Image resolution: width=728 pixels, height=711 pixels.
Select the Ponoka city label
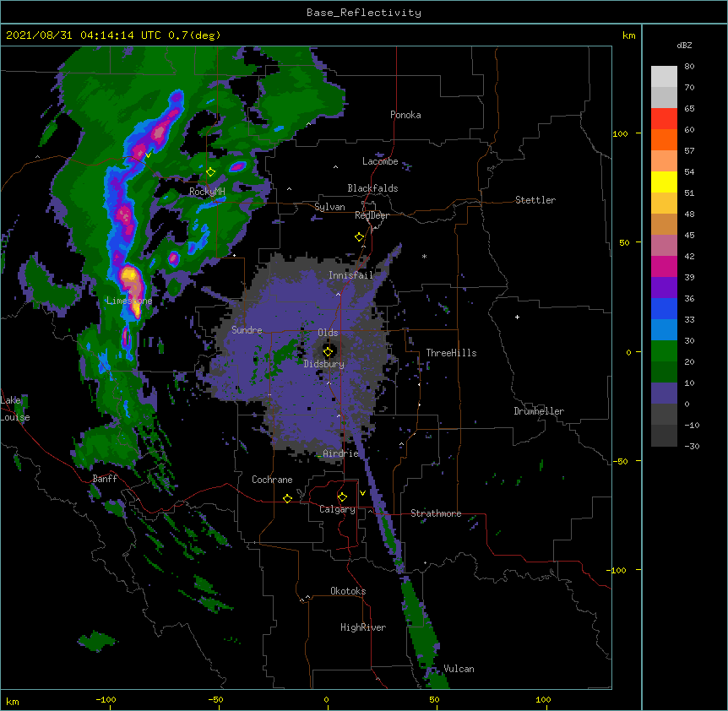405,115
